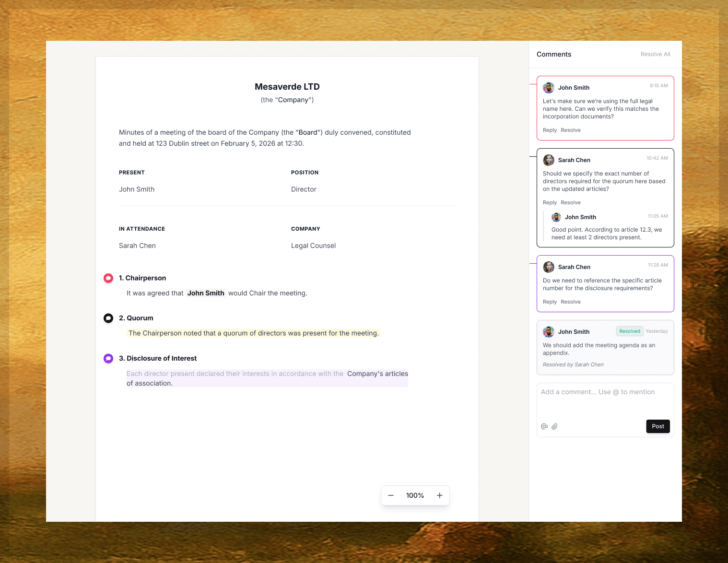Click John Smith's avatar in the resolved comment
Image resolution: width=728 pixels, height=563 pixels.
coord(549,332)
